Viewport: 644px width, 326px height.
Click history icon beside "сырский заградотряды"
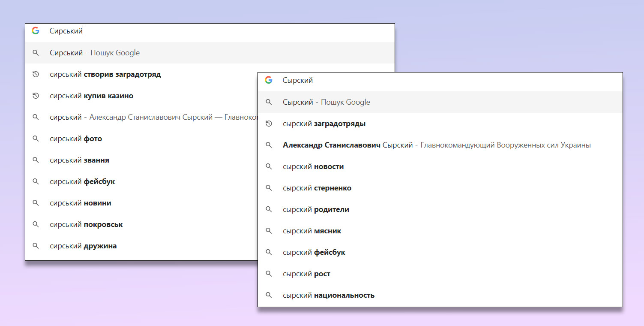coord(269,124)
